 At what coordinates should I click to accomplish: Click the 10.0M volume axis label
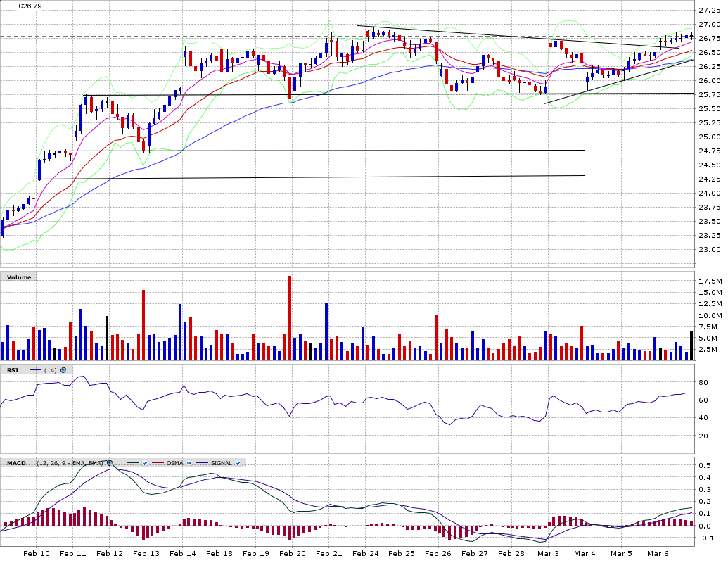710,315
